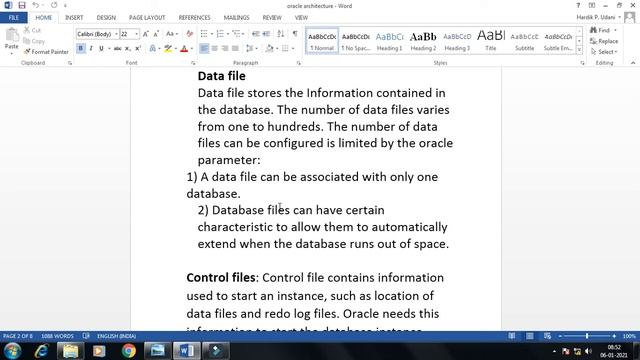640x360 pixels.
Task: Save the document from quick access toolbar
Action: [22, 5]
